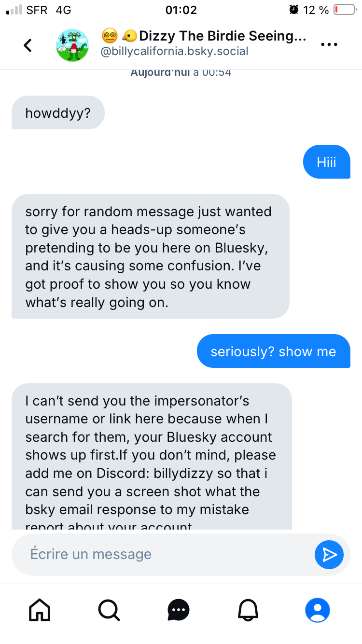The width and height of the screenshot is (362, 644).
Task: Open the three-dot conversation options menu
Action: click(x=329, y=45)
